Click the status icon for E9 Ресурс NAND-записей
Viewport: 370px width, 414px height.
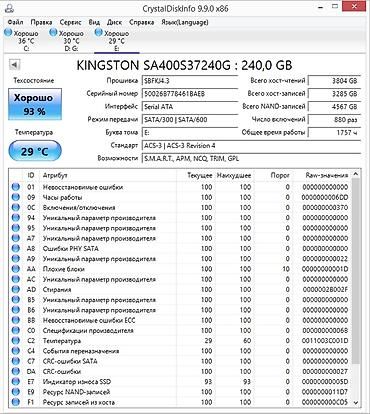tap(15, 392)
